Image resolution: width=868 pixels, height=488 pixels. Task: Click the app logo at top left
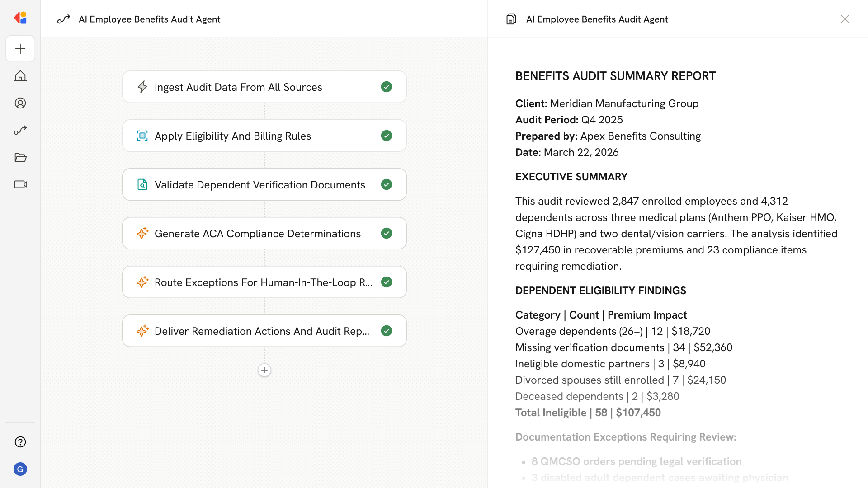pos(20,18)
